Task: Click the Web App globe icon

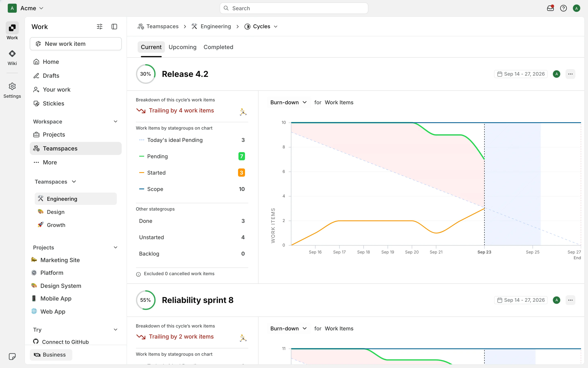Action: [34, 311]
